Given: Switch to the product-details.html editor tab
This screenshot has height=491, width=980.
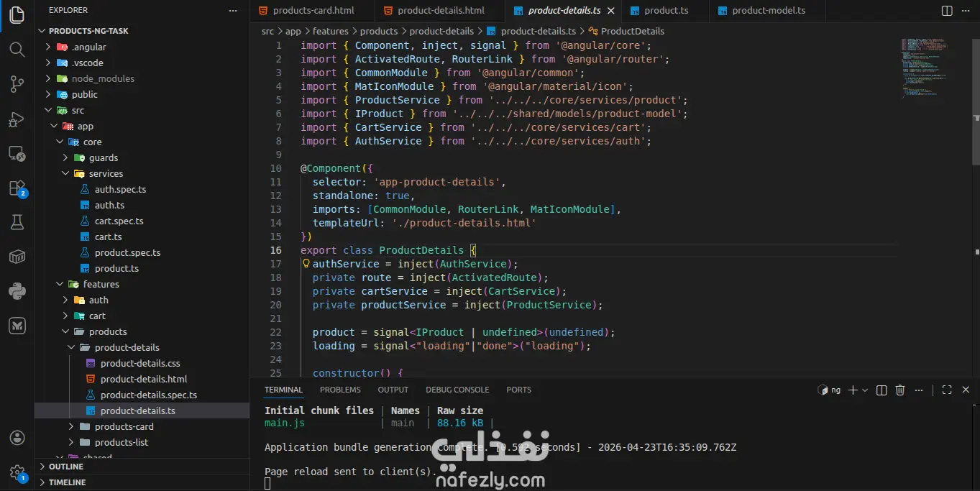Looking at the screenshot, I should [441, 11].
